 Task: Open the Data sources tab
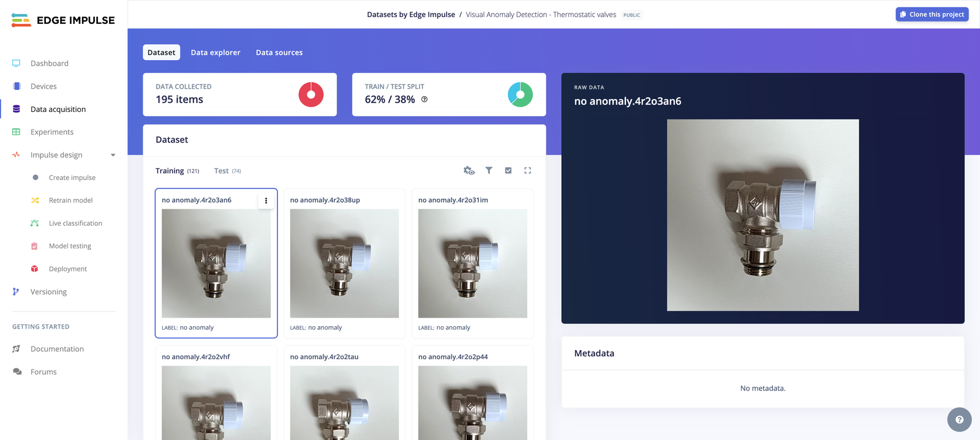click(x=279, y=53)
